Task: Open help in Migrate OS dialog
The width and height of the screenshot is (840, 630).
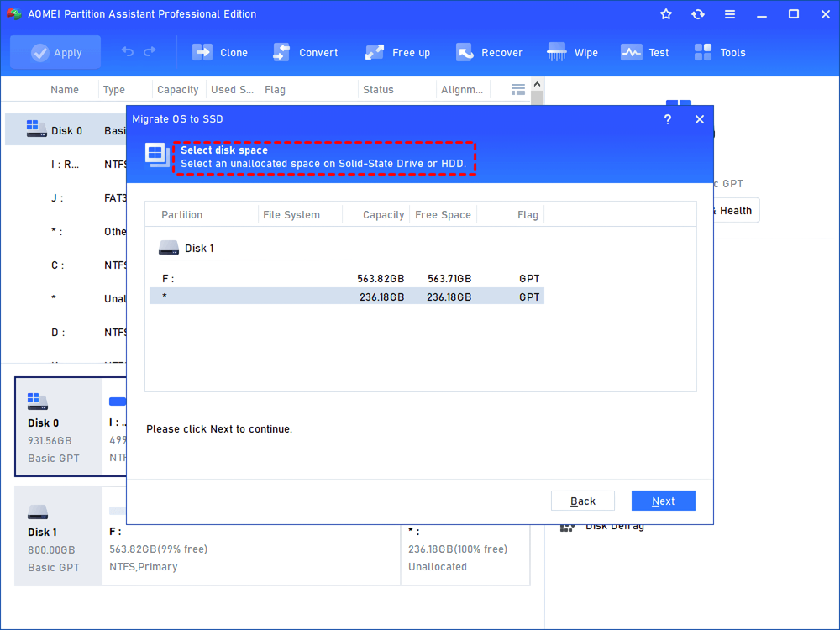Action: pyautogui.click(x=668, y=119)
